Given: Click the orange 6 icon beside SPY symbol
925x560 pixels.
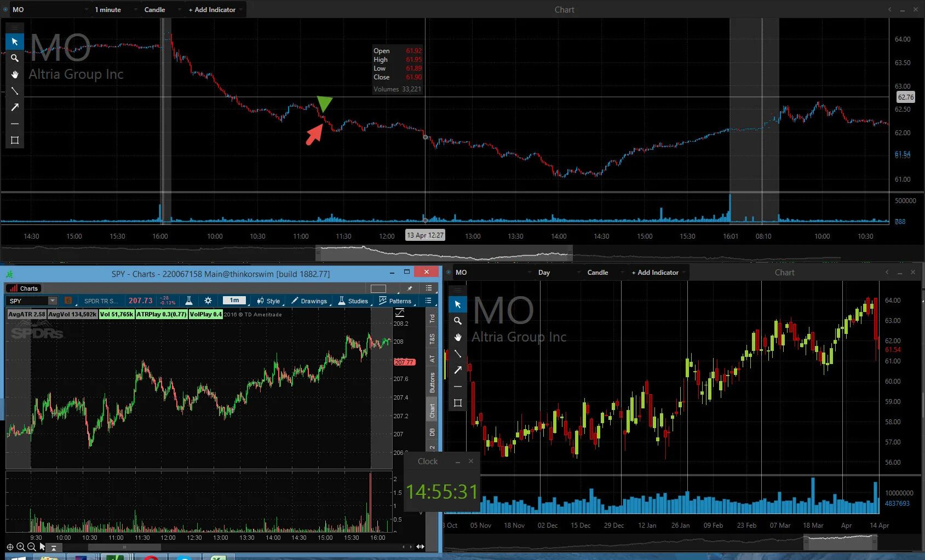Looking at the screenshot, I should coord(68,301).
